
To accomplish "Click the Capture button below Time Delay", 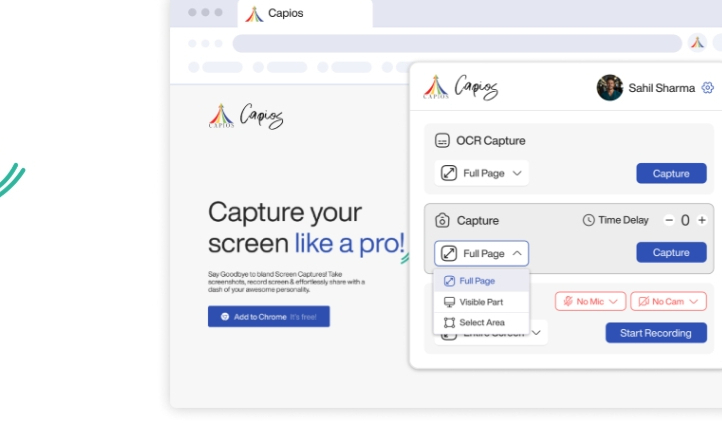I will (671, 252).
